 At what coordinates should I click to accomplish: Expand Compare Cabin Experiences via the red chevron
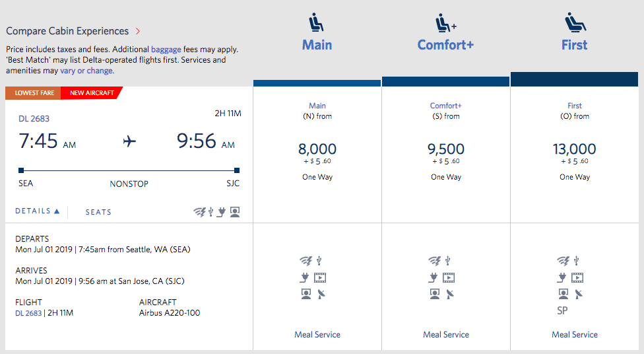coord(138,31)
